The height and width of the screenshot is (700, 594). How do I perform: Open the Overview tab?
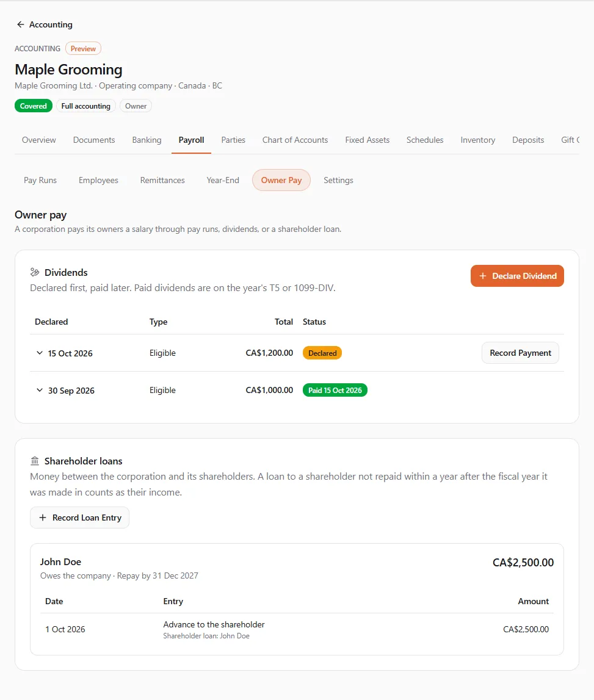[39, 140]
